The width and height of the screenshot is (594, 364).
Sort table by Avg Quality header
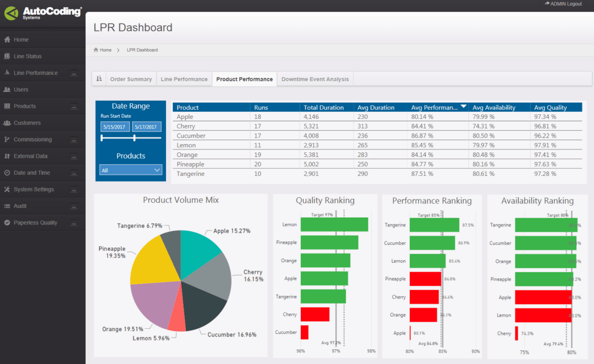[556, 107]
